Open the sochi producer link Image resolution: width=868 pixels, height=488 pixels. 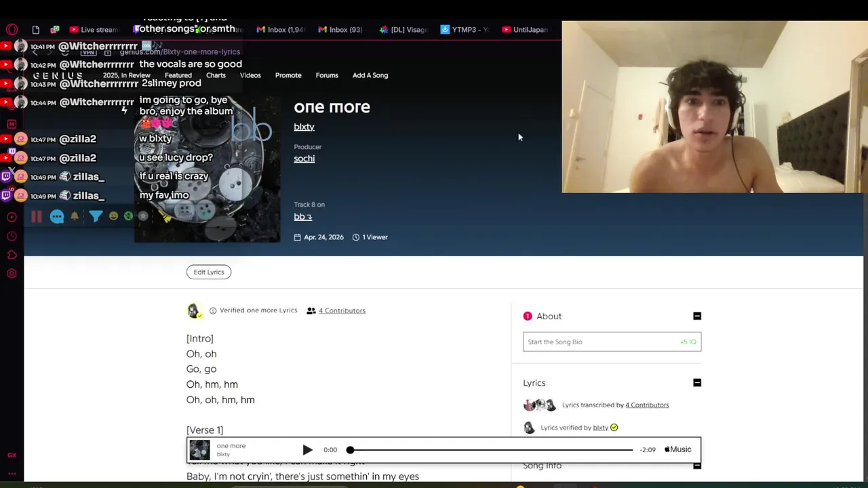point(304,159)
